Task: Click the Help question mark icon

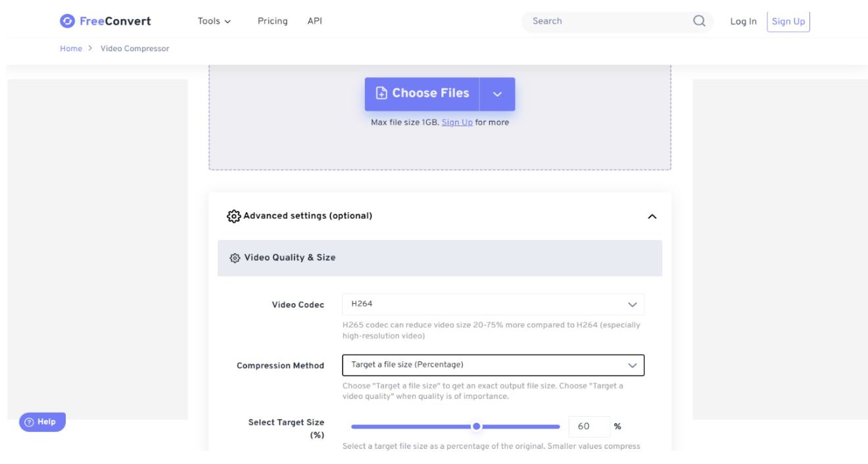Action: (x=29, y=422)
